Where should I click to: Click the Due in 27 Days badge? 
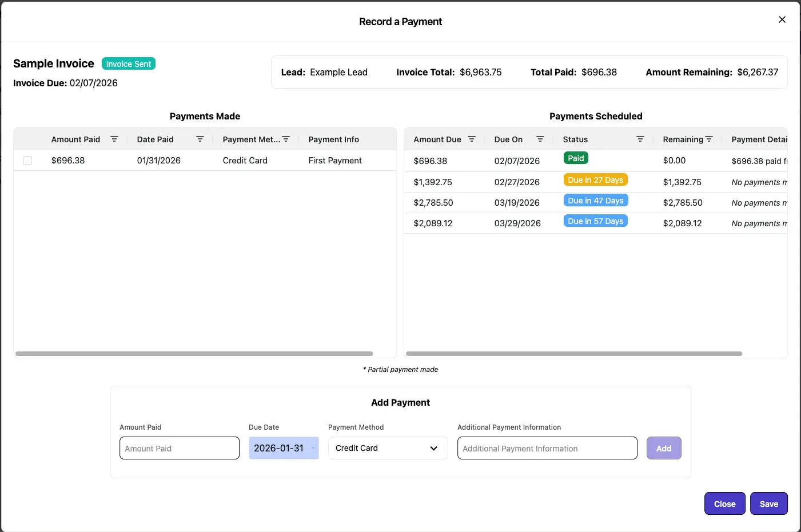tap(595, 179)
